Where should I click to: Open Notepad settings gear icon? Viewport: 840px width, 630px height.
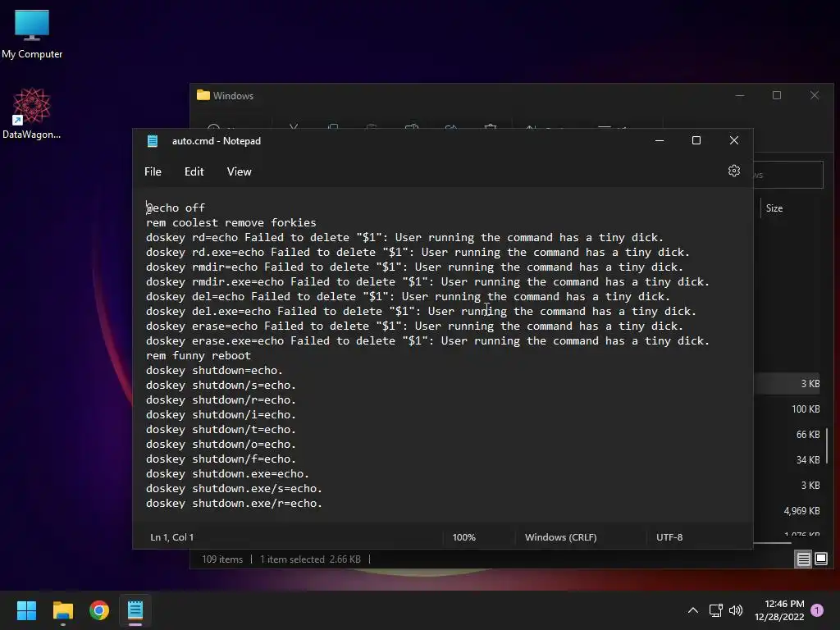point(734,171)
